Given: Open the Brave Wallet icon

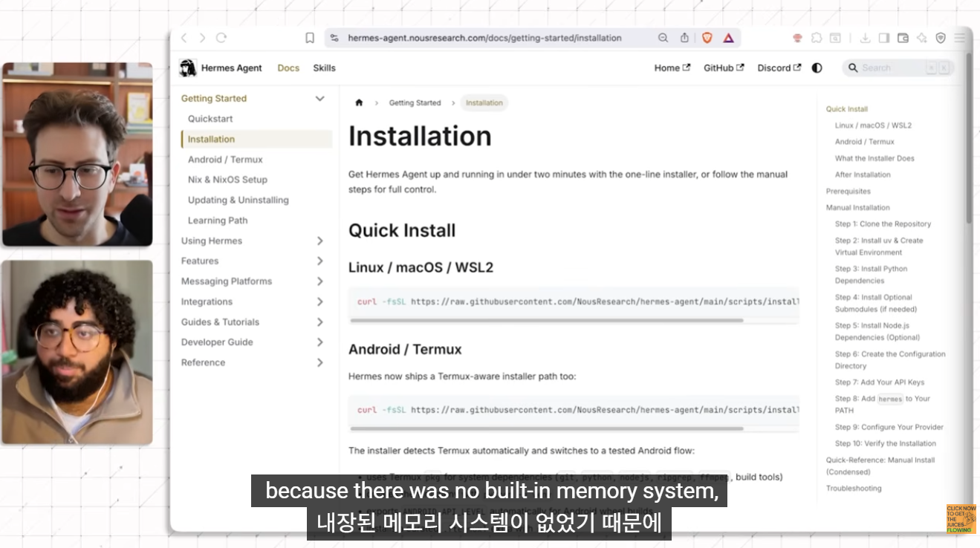Looking at the screenshot, I should (x=903, y=38).
